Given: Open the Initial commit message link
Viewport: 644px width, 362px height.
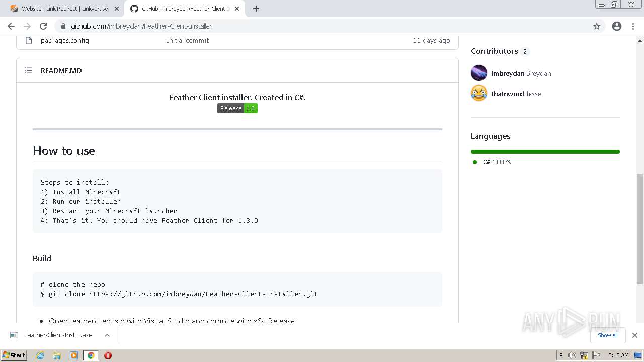Looking at the screenshot, I should (x=188, y=41).
